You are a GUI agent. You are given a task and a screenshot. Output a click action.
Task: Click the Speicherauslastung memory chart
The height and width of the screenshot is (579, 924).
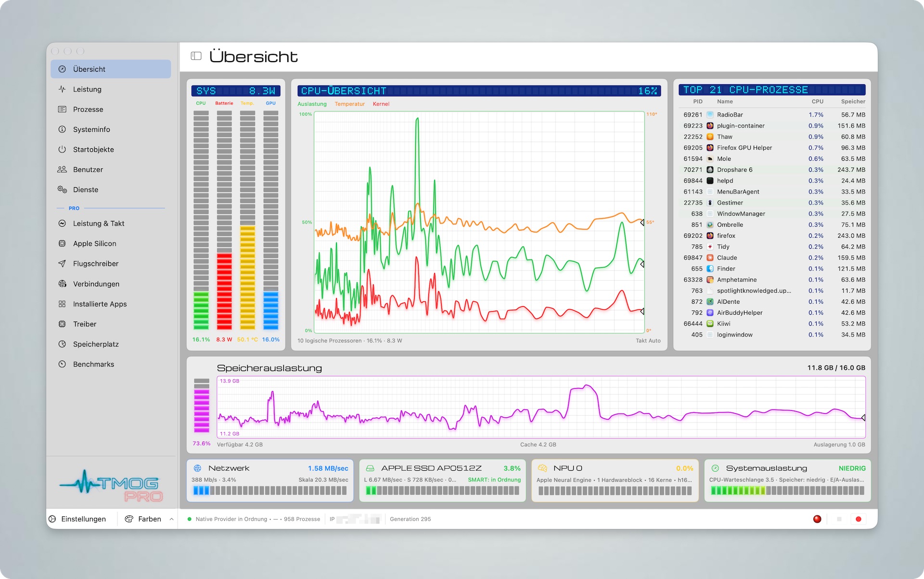pos(541,407)
